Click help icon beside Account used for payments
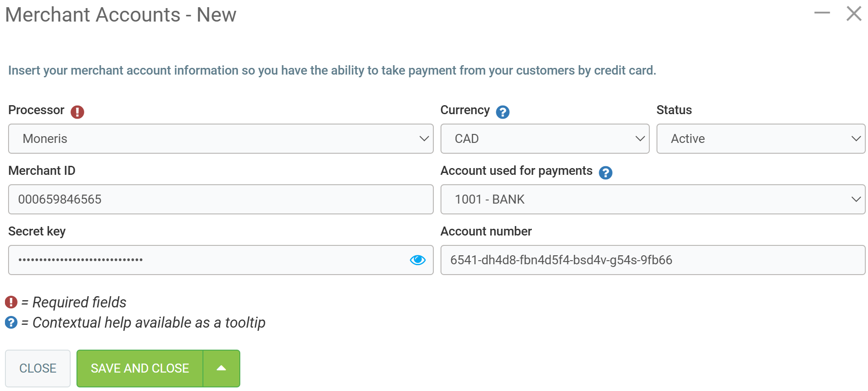 [606, 173]
